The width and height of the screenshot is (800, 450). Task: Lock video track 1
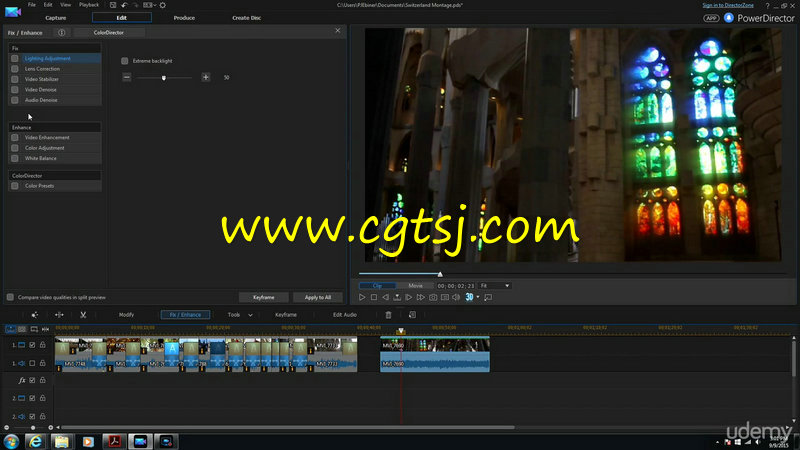coord(43,345)
